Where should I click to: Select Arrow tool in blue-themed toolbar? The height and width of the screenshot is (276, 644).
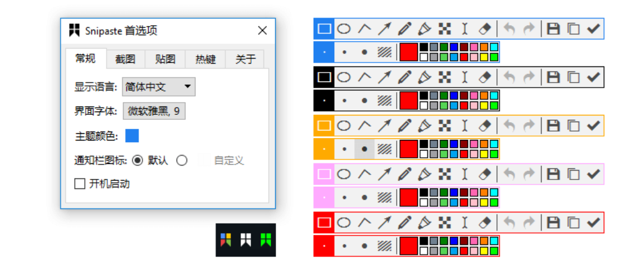click(384, 29)
